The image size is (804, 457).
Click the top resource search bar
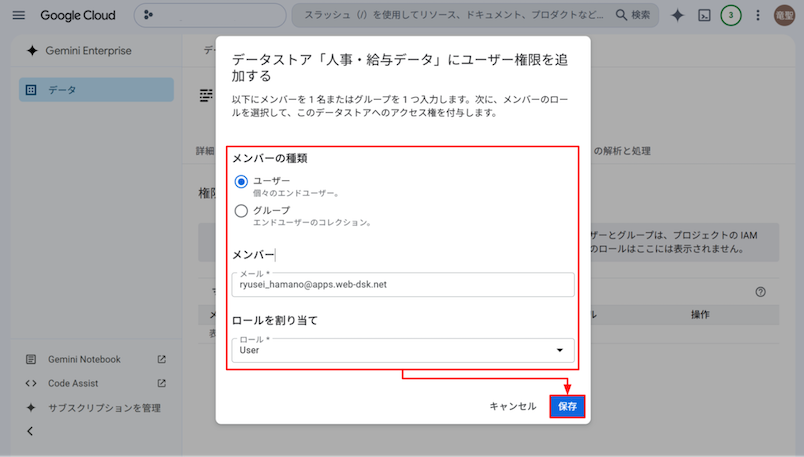(x=475, y=15)
